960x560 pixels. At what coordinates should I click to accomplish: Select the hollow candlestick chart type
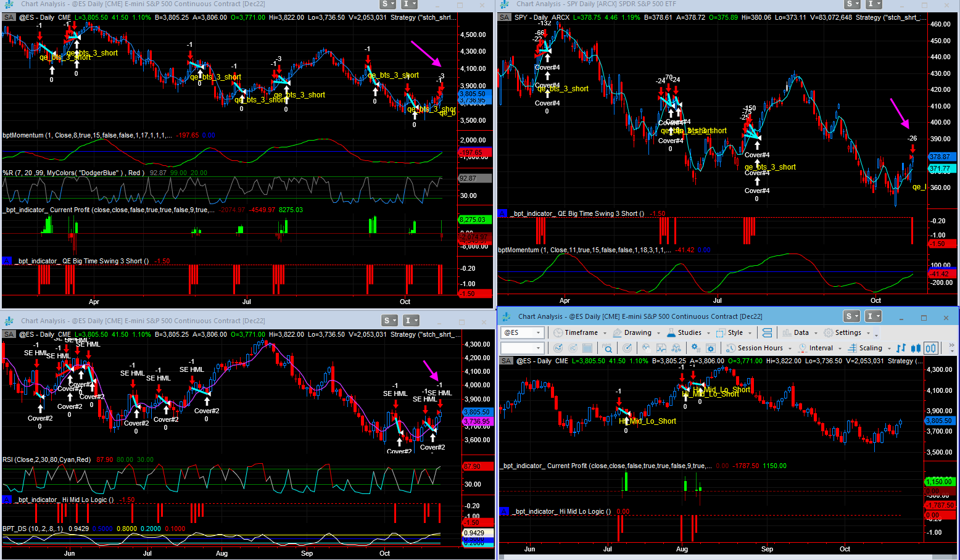(x=930, y=348)
